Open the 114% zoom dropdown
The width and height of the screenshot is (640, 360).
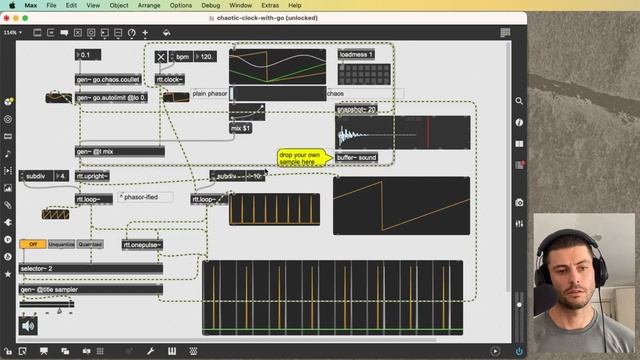(13, 33)
